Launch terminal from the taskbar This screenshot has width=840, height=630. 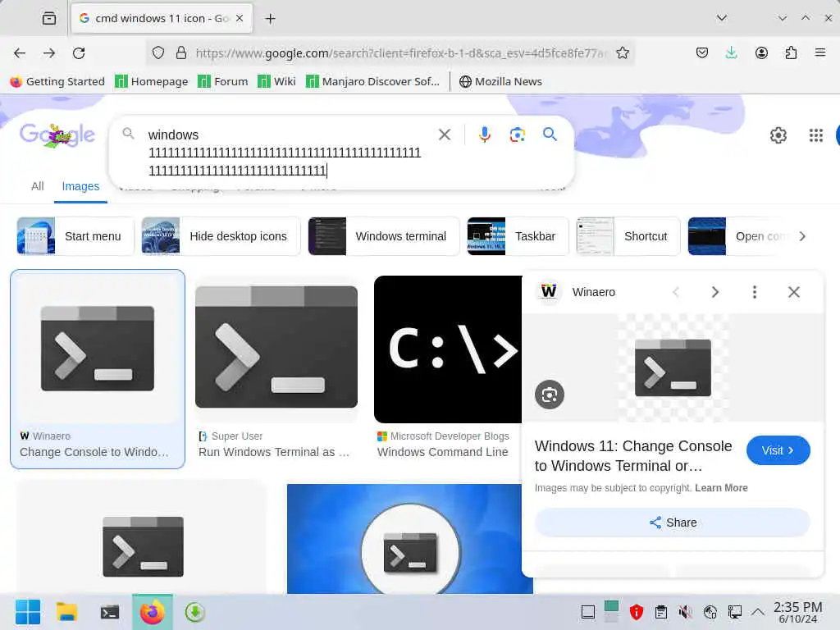click(x=109, y=612)
